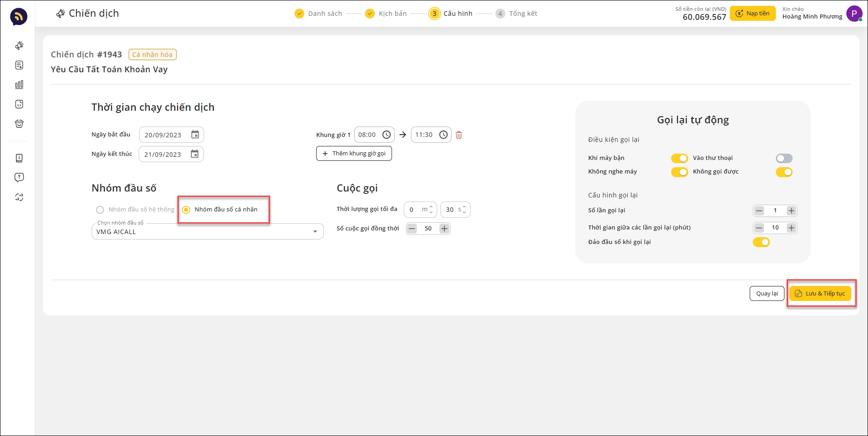This screenshot has height=436, width=868.
Task: Decrease Số cuộc gọi đồng thời value
Action: point(412,229)
